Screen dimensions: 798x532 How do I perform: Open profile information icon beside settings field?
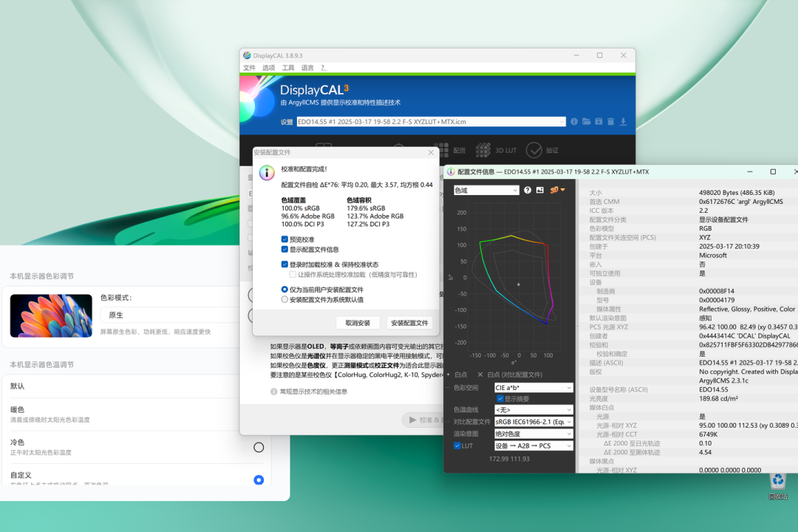point(574,122)
